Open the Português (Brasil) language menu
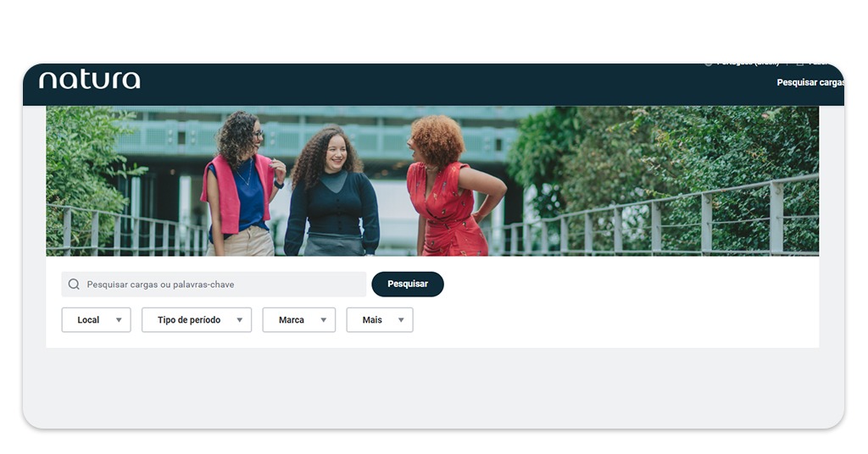This screenshot has height=454, width=868. 748,64
